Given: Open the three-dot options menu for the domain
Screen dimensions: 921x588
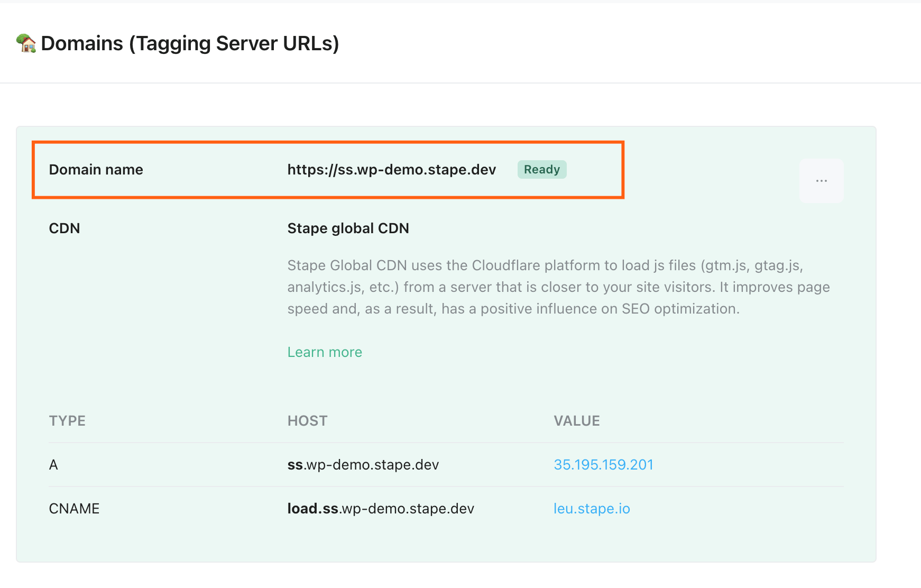Looking at the screenshot, I should [x=822, y=181].
